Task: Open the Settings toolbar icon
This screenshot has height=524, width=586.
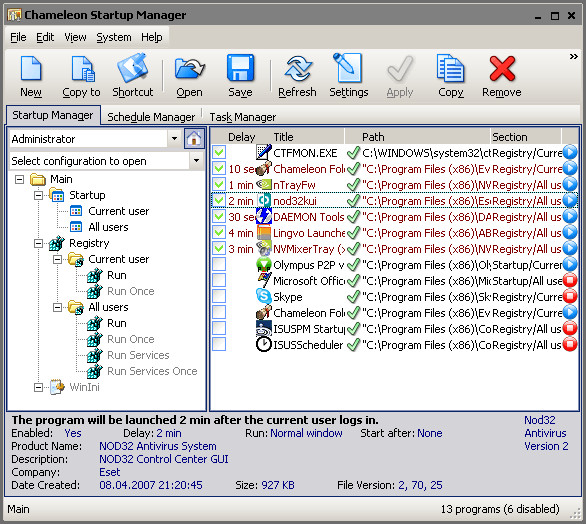Action: tap(349, 76)
